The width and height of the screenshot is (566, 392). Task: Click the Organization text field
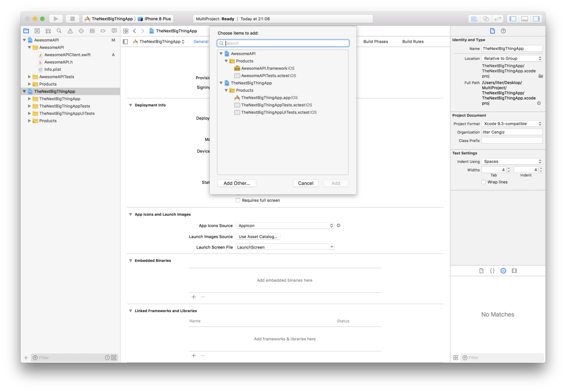pos(512,132)
